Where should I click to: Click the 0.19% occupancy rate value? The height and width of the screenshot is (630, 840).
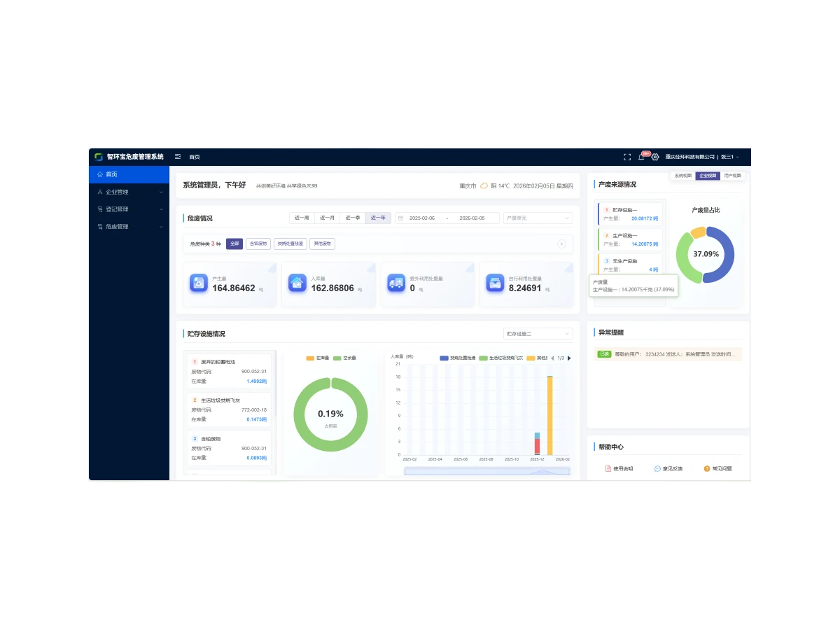330,414
